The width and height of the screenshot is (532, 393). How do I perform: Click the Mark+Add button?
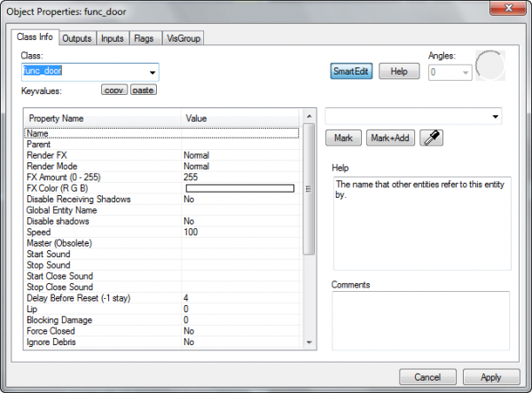click(389, 138)
